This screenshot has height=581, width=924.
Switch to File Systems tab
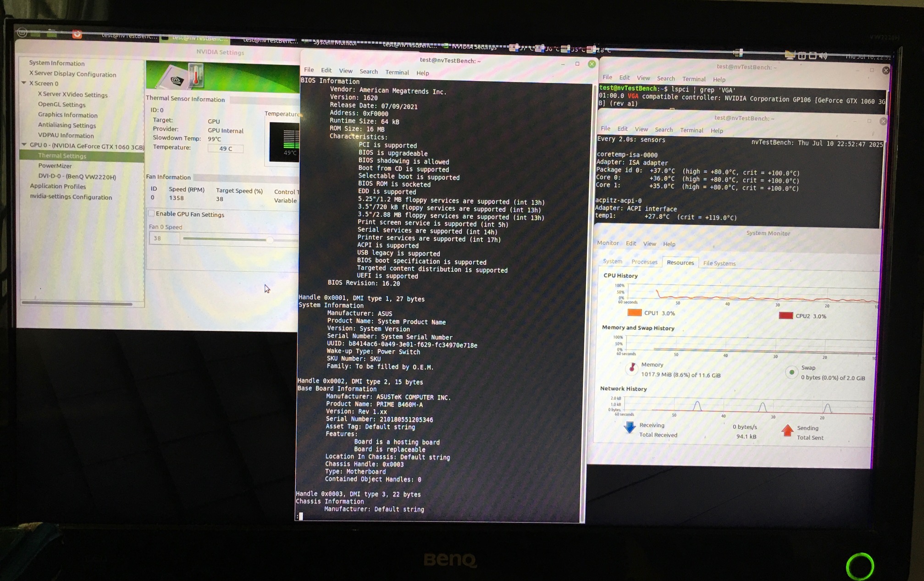point(719,263)
